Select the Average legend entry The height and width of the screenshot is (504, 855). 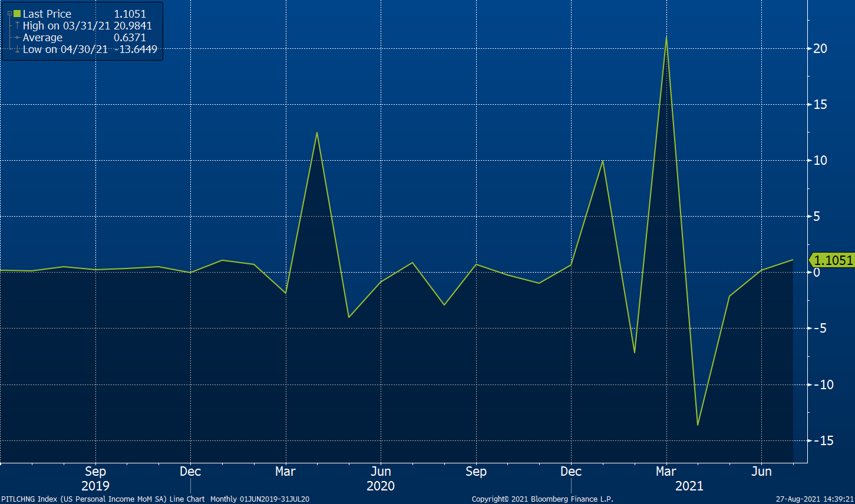42,38
